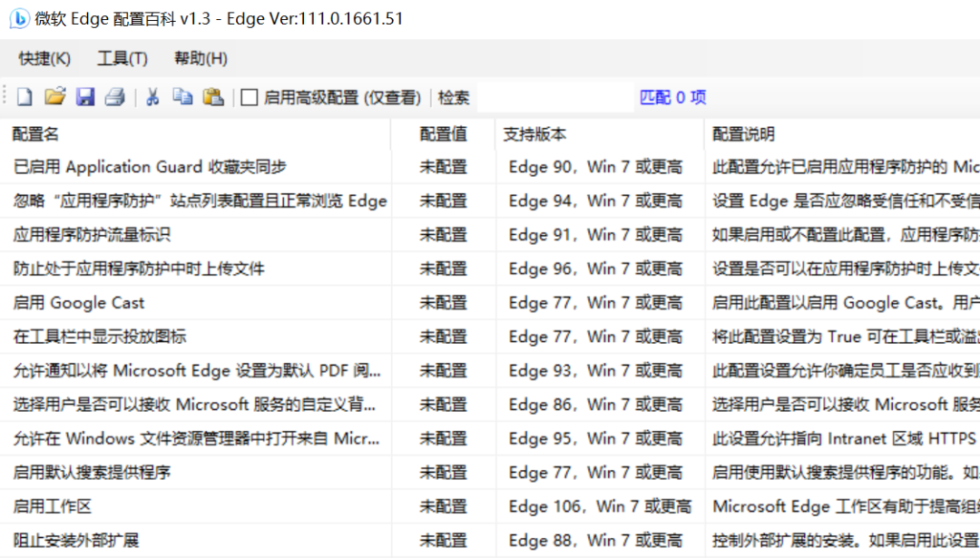Click 未配置 value for 应用程序防护流量标识
The width and height of the screenshot is (980, 558).
(x=443, y=234)
